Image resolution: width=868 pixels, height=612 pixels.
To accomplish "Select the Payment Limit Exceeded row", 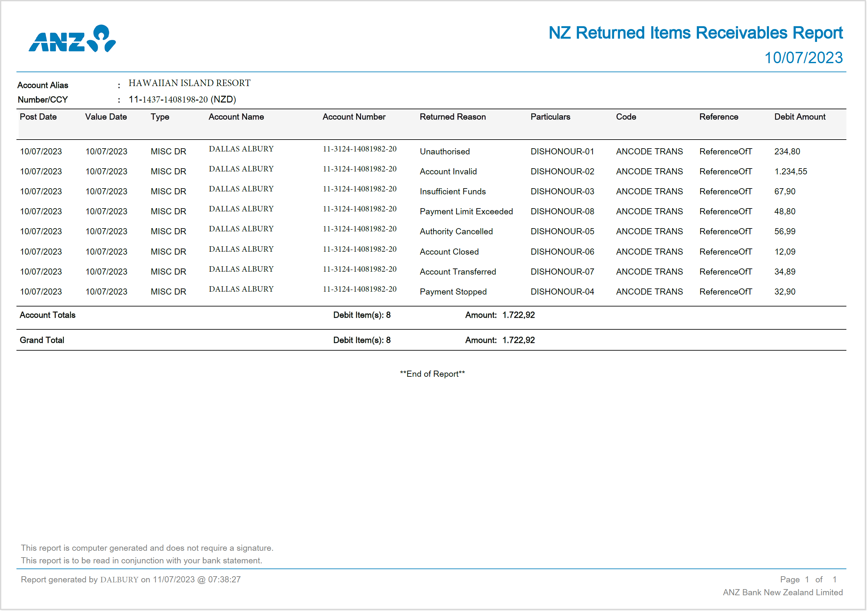I will (466, 211).
